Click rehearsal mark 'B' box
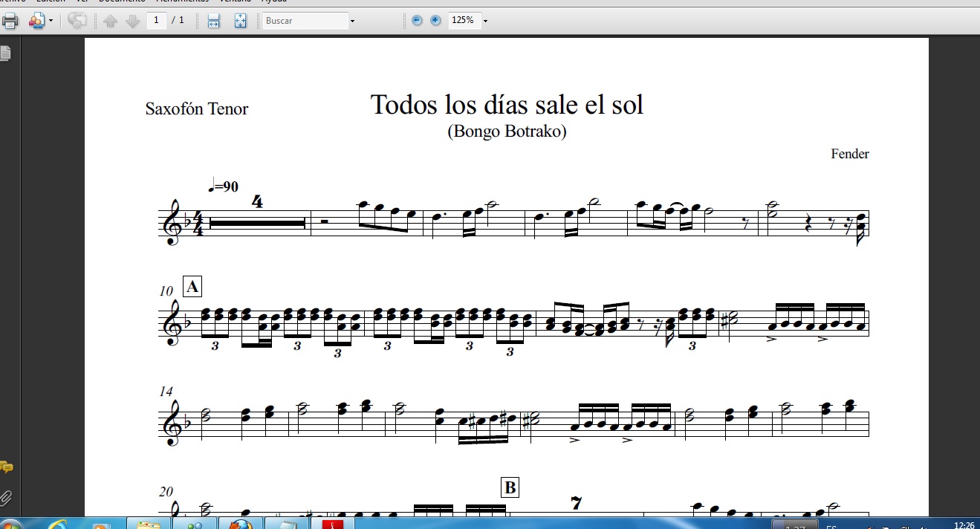Viewport: 980px width, 529px height. tap(510, 487)
